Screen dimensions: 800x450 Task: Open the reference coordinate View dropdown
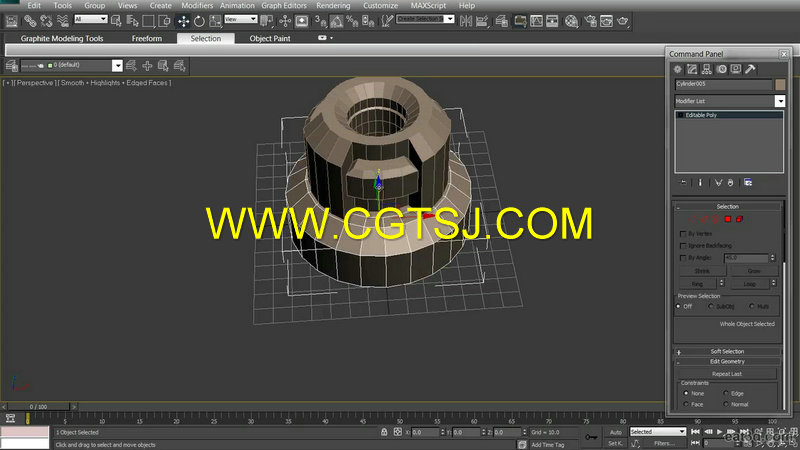pyautogui.click(x=241, y=19)
